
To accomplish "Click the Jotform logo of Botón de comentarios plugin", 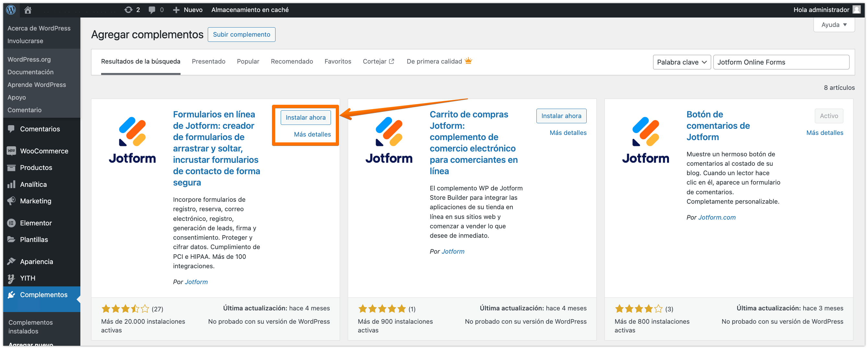I will click(646, 140).
